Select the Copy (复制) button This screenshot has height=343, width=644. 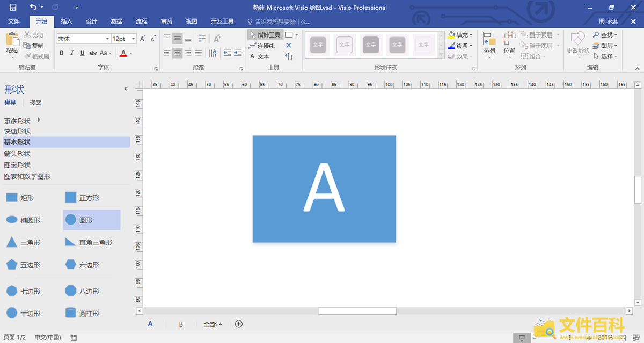click(34, 46)
